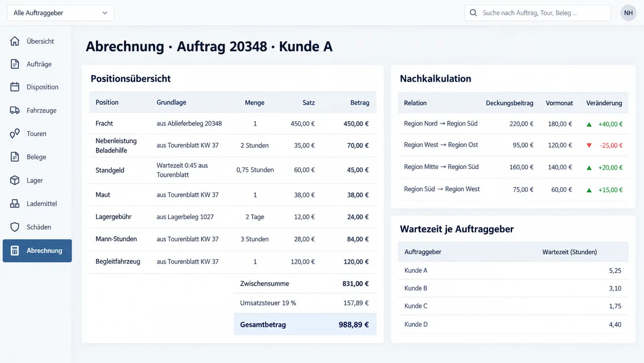Click the Abrechnung calculator icon

15,250
